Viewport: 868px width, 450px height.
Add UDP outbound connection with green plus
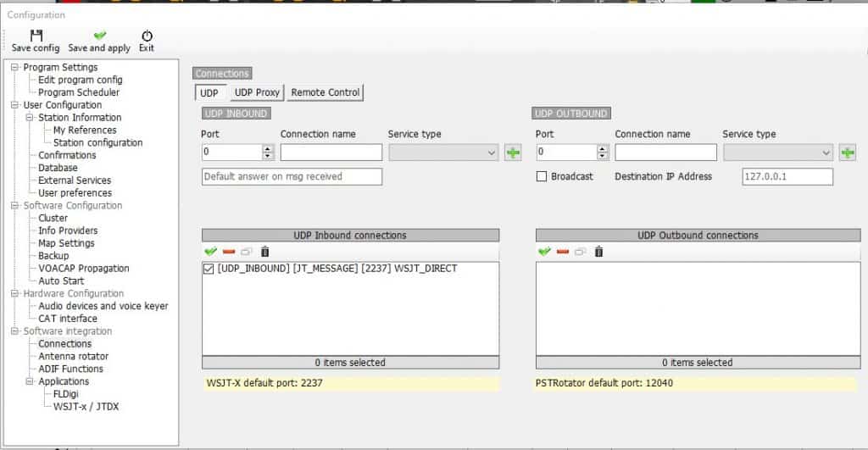point(848,153)
